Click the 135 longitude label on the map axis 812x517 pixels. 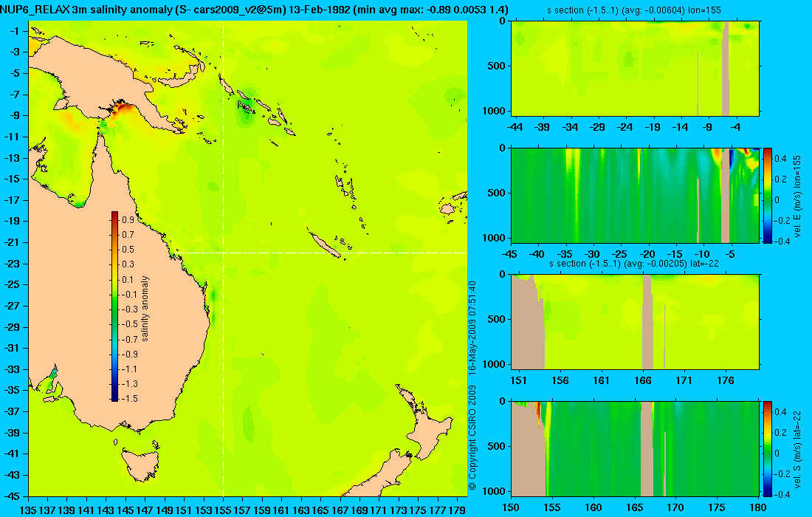(27, 510)
